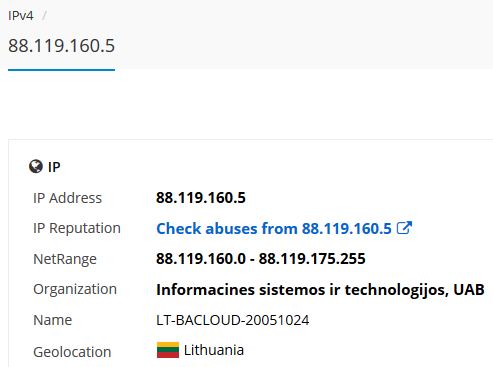Click the Lithuania geolocation text

pos(214,350)
